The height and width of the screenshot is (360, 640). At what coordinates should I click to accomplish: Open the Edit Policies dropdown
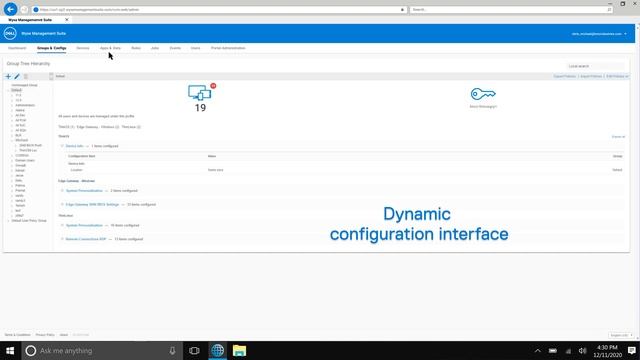coord(617,76)
